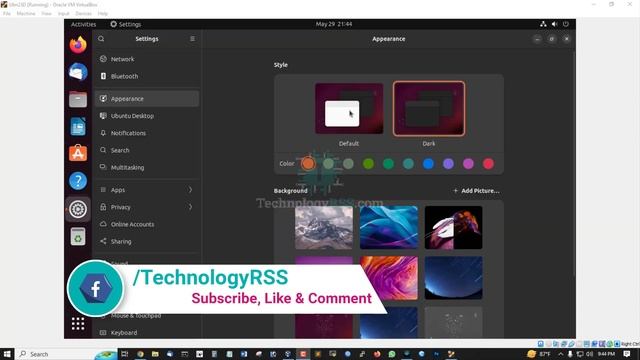This screenshot has width=640, height=360.
Task: Open Search settings in sidebar
Action: point(147,150)
